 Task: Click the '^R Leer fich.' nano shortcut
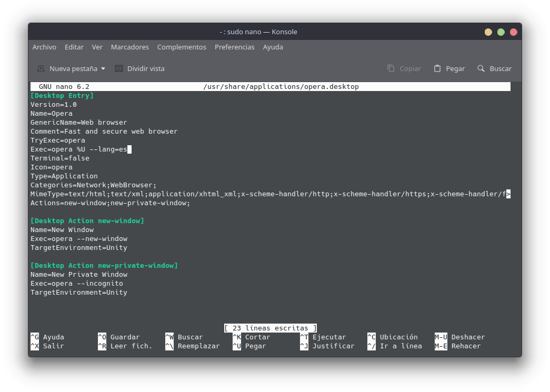[125, 346]
